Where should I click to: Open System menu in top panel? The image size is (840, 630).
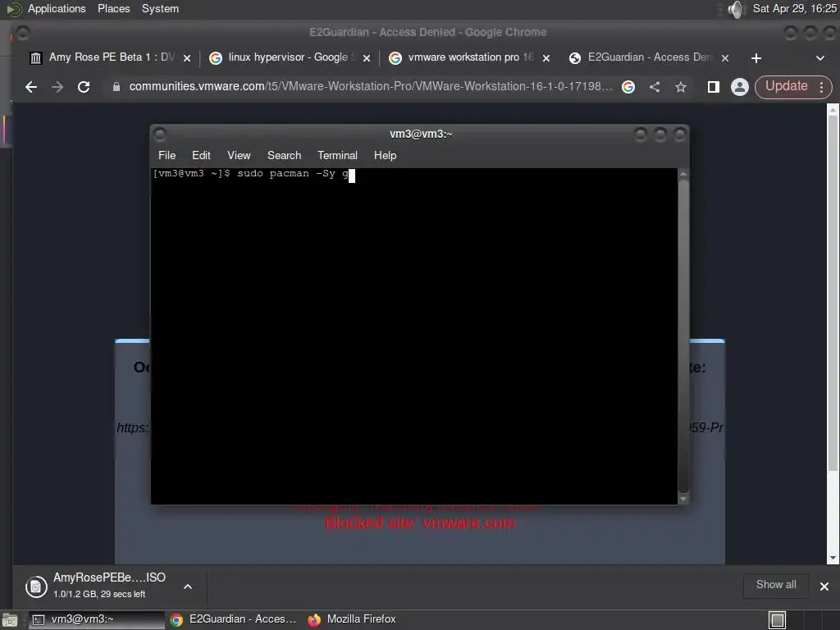160,8
